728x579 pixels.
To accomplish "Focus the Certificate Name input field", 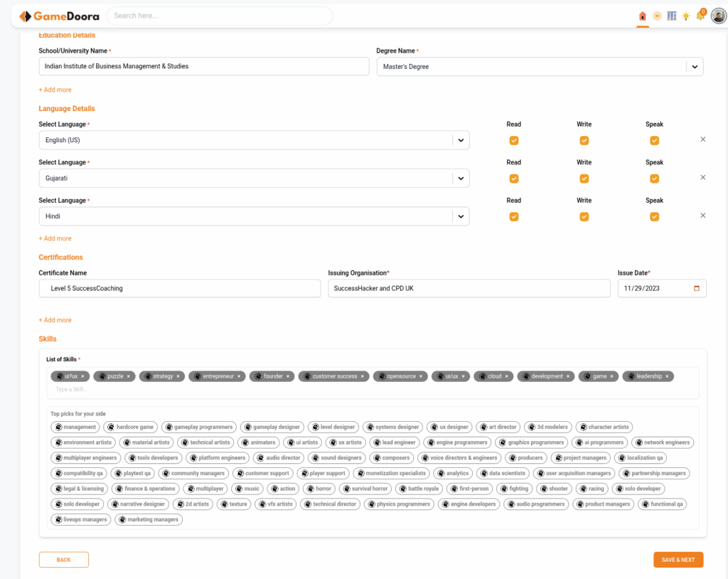I will click(x=180, y=288).
